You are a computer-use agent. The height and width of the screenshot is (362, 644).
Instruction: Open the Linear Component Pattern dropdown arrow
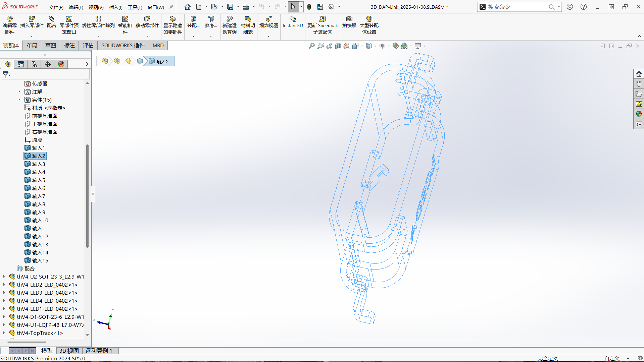point(98,36)
